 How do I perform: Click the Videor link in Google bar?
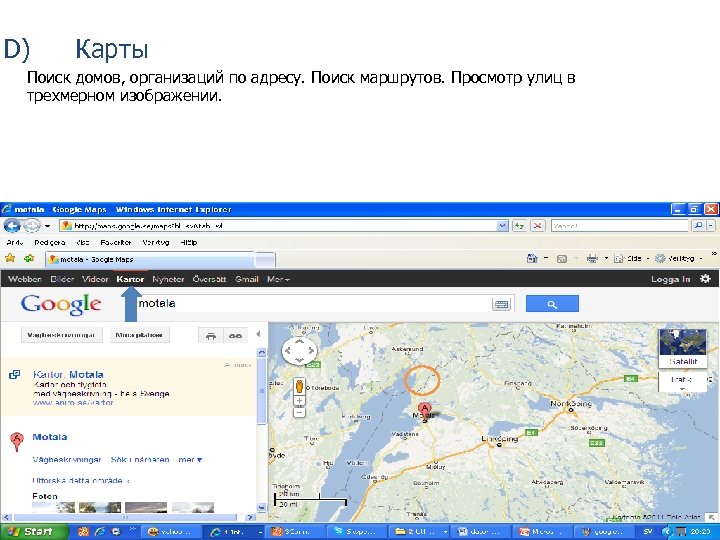click(95, 279)
